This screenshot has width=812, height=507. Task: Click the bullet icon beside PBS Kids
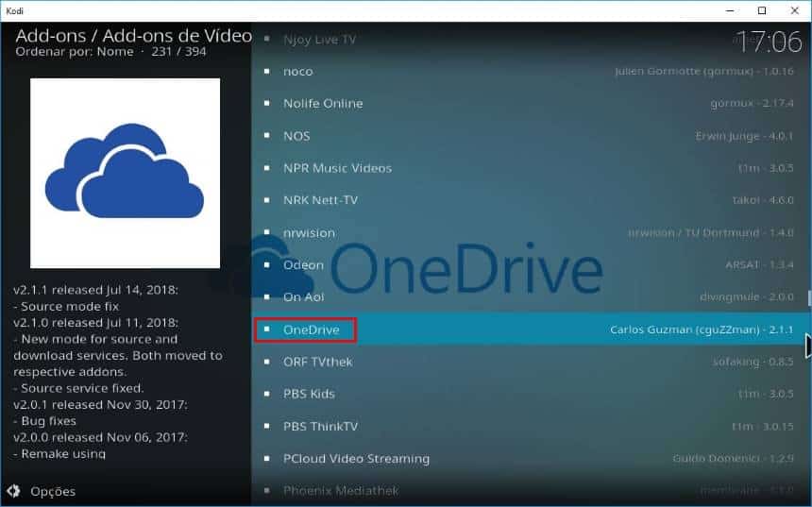pos(266,393)
